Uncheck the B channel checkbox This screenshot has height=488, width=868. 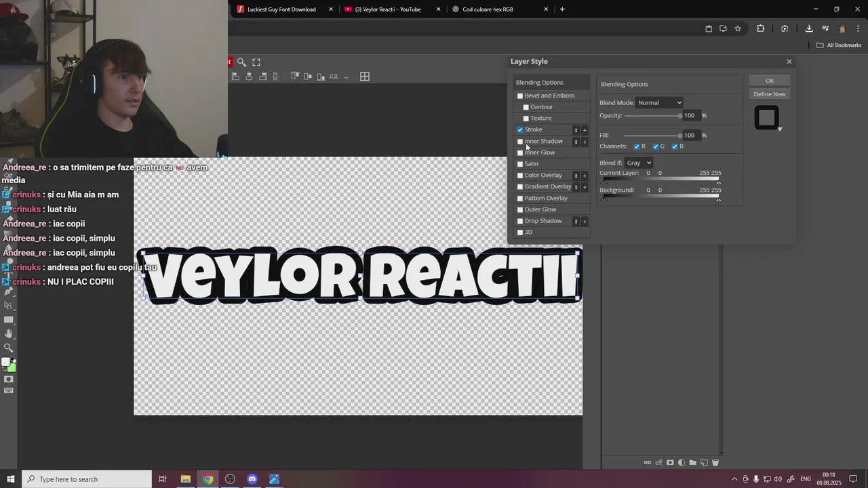click(675, 146)
